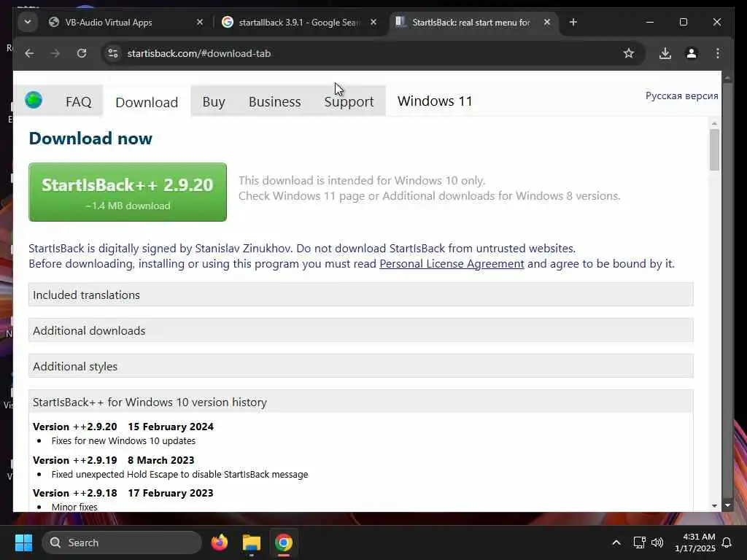Click the Chrome forward arrow
The width and height of the screenshot is (747, 560).
[55, 53]
